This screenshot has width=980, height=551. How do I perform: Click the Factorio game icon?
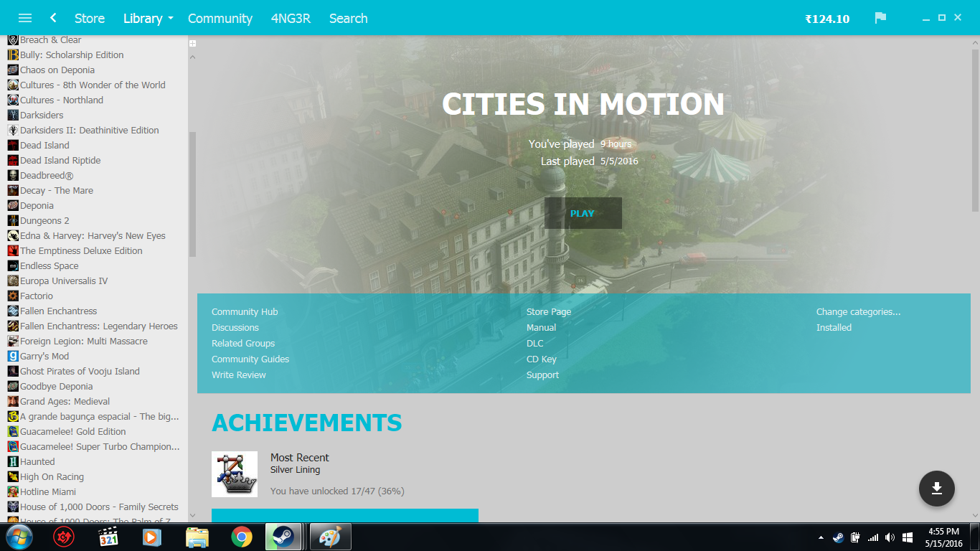(13, 296)
